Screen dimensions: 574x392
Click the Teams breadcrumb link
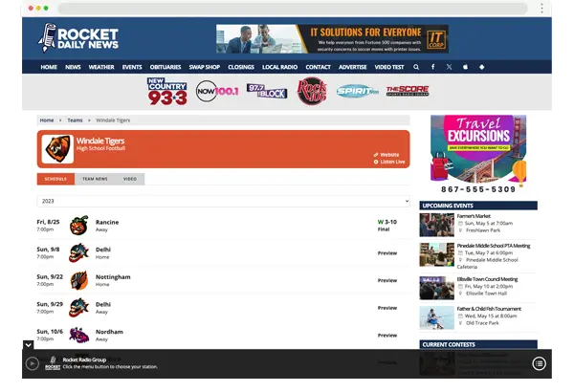[75, 120]
